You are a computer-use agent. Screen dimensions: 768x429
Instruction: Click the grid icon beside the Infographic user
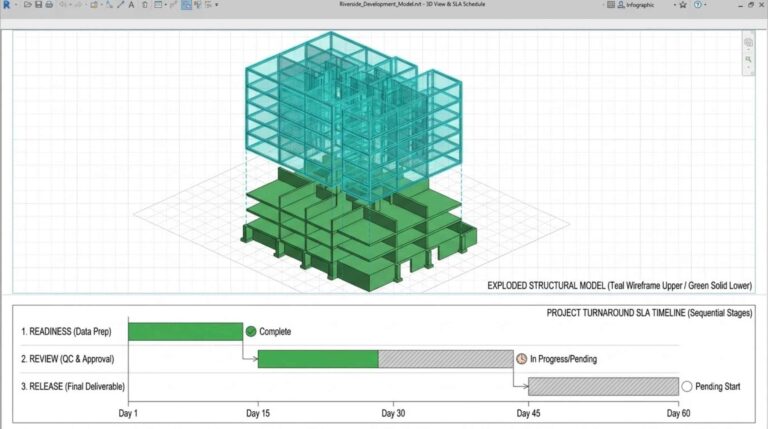[611, 4]
